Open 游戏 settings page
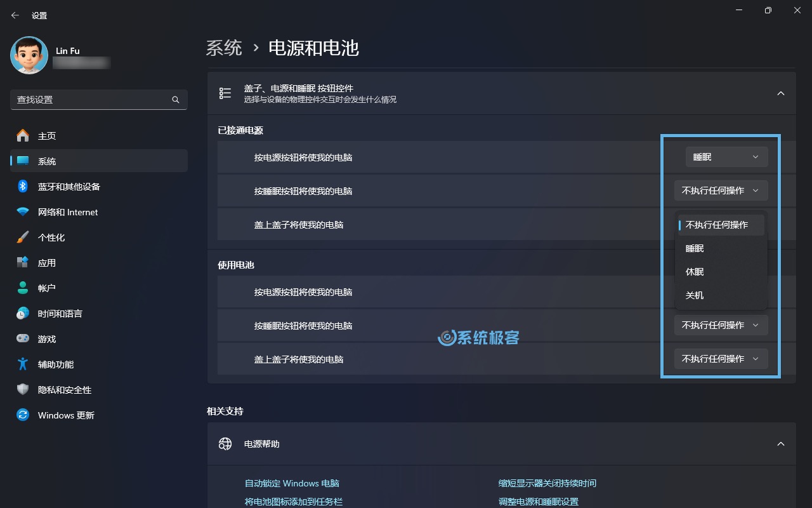The image size is (812, 508). click(x=99, y=338)
